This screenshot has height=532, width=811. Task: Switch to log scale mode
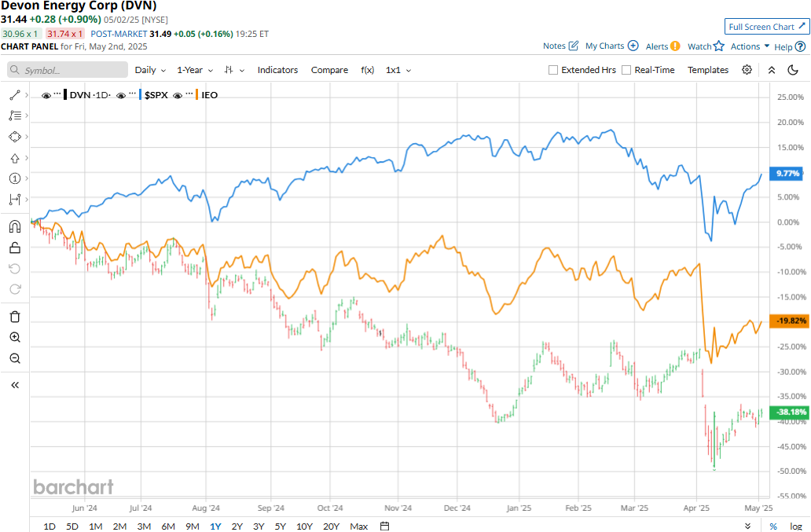point(795,526)
